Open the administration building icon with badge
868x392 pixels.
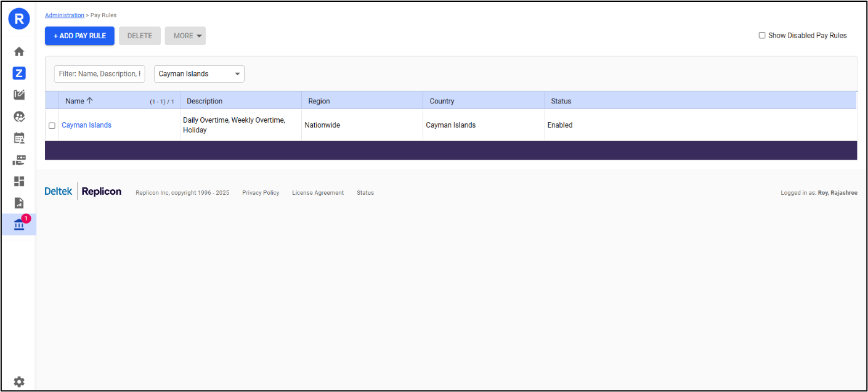point(19,225)
